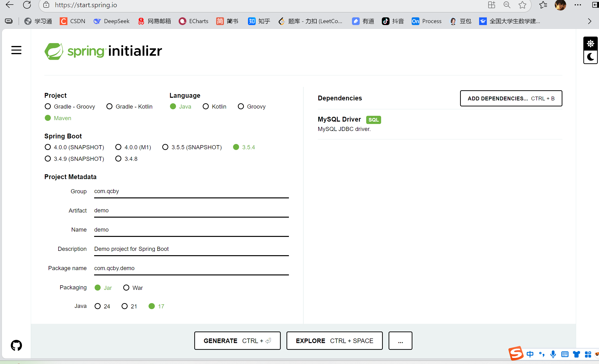Switch to light theme sun icon
This screenshot has height=364, width=599.
coord(590,44)
